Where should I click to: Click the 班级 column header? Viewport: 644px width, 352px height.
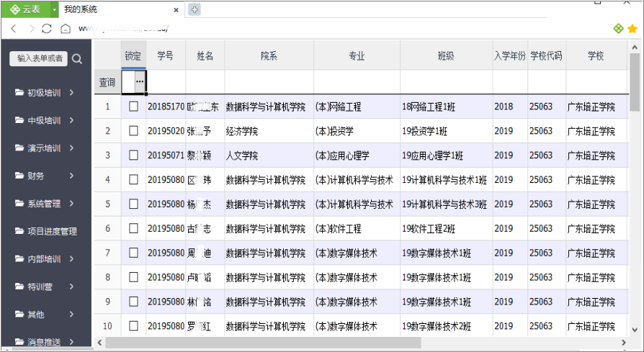click(x=447, y=55)
